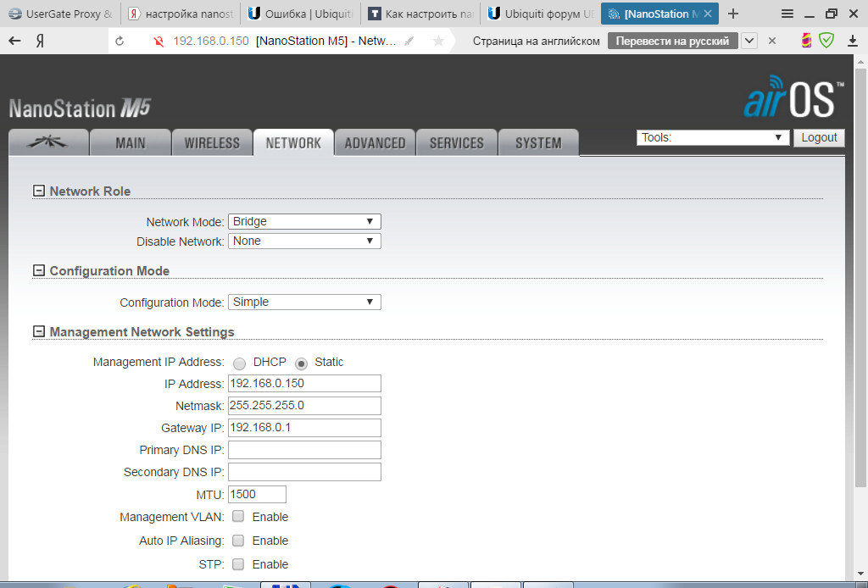Click the Logout button
868x588 pixels.
pyautogui.click(x=820, y=137)
